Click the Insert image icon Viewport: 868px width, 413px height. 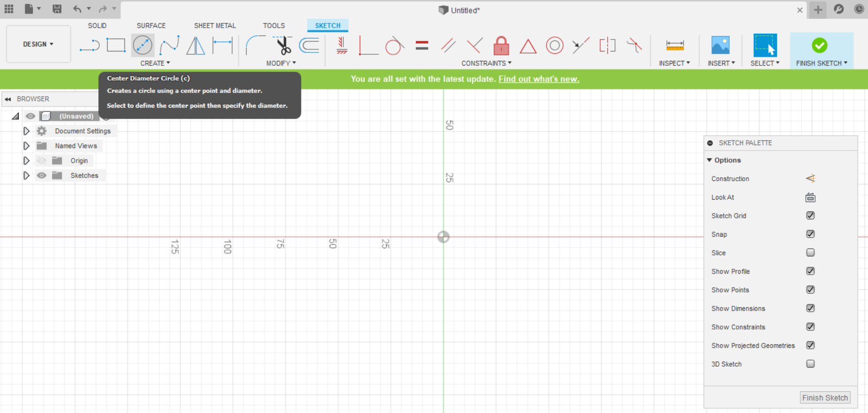(x=720, y=45)
